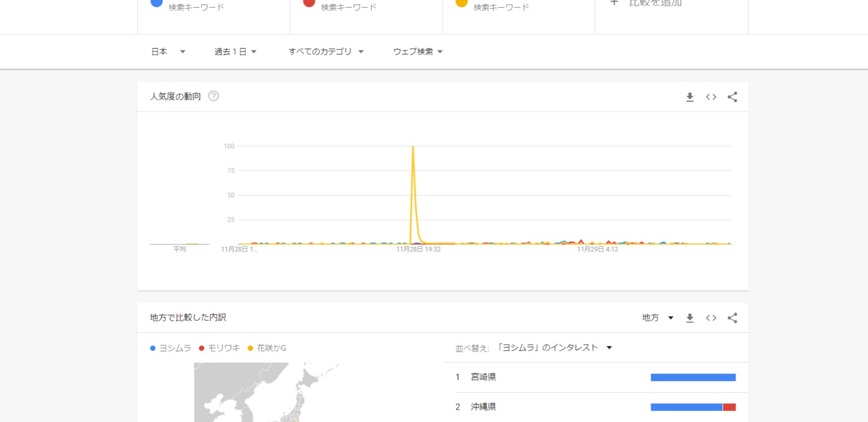Click help icon next to 人気度の動向

tap(213, 96)
